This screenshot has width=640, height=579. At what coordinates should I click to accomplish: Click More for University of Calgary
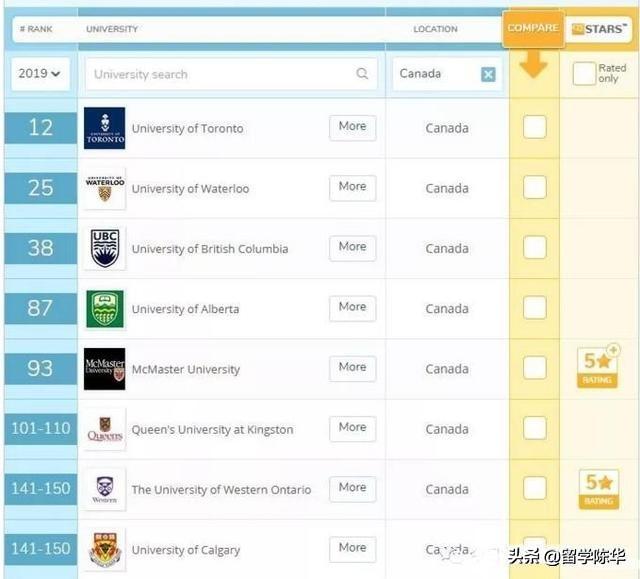click(353, 549)
